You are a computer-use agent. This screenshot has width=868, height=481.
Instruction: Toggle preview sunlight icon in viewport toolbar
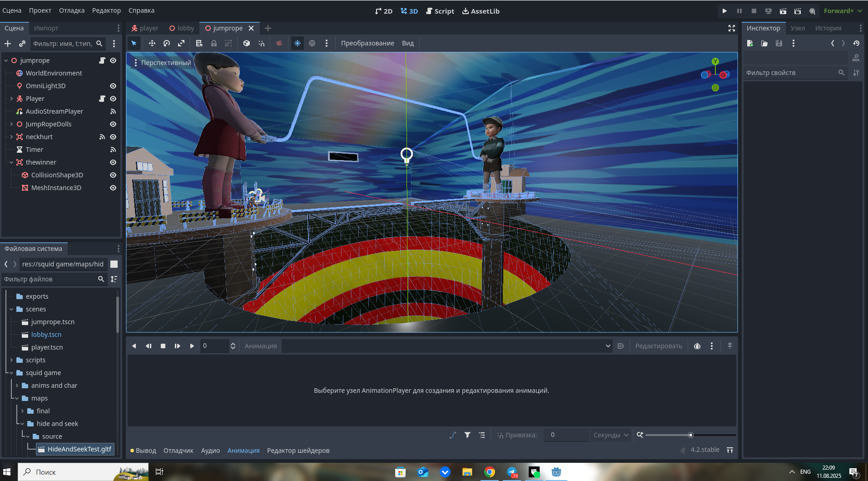pos(297,43)
